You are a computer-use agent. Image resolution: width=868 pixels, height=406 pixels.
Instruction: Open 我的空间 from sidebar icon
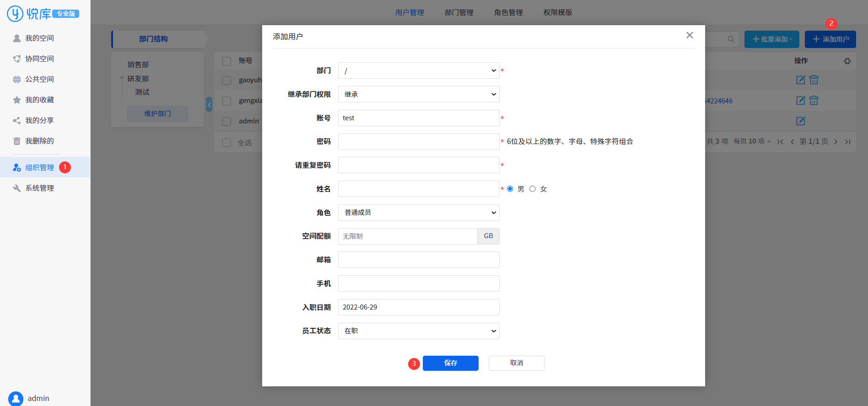pyautogui.click(x=17, y=38)
